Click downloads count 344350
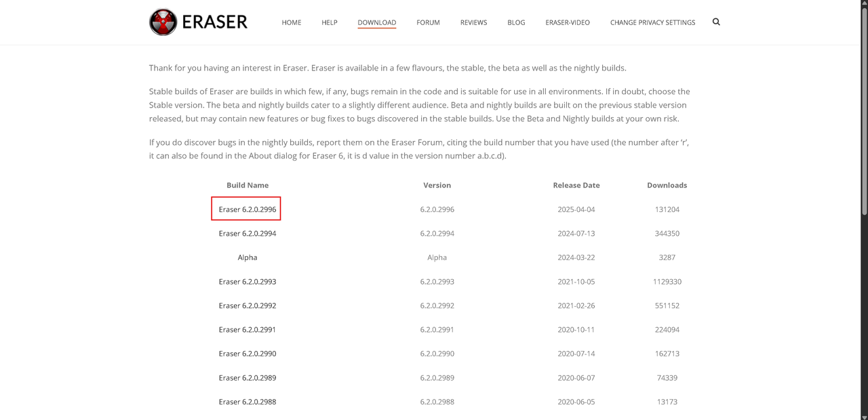 tap(667, 233)
